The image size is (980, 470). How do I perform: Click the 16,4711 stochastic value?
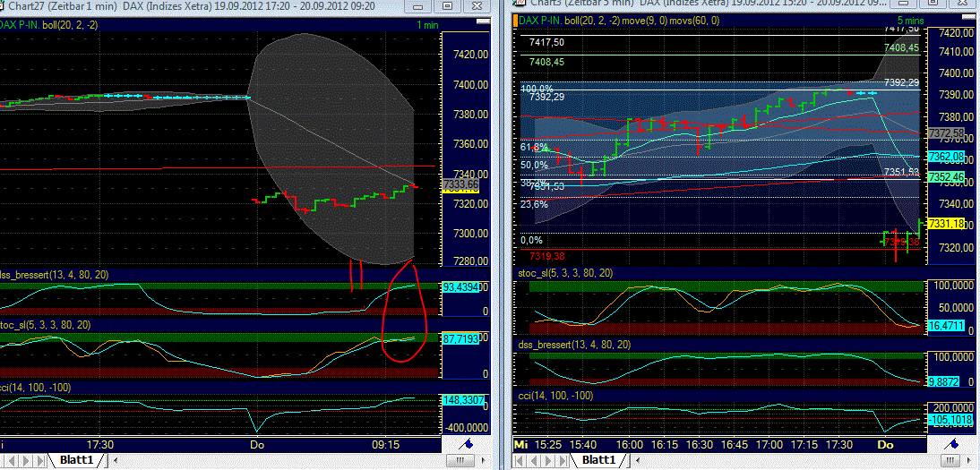(x=948, y=325)
